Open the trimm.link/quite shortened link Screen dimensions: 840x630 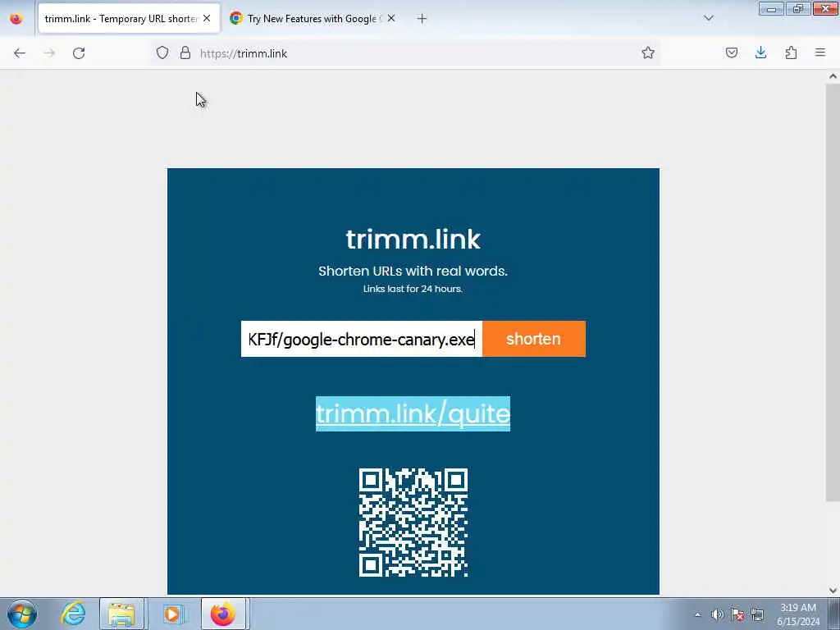(413, 413)
